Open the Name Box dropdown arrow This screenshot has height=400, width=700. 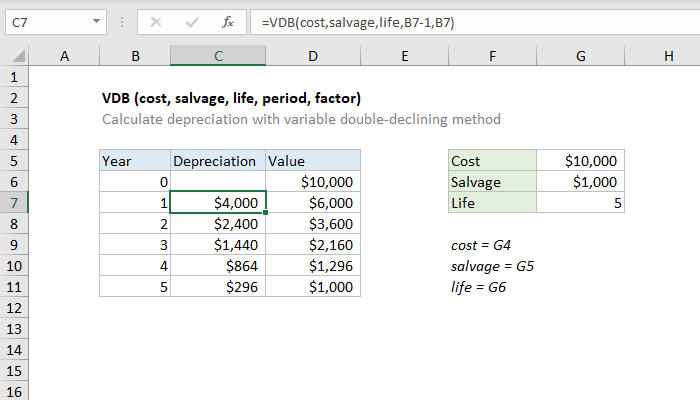click(x=96, y=21)
